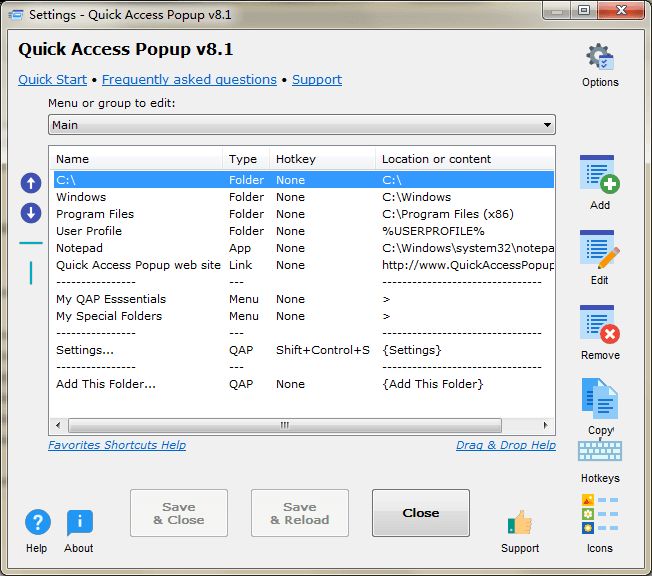Insert a horizontal separator line icon
Screen dimensions: 652x576
[31, 243]
